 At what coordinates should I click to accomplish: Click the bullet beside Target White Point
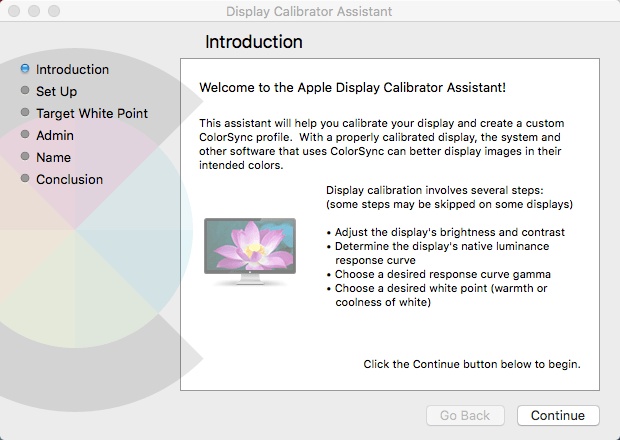pos(25,114)
